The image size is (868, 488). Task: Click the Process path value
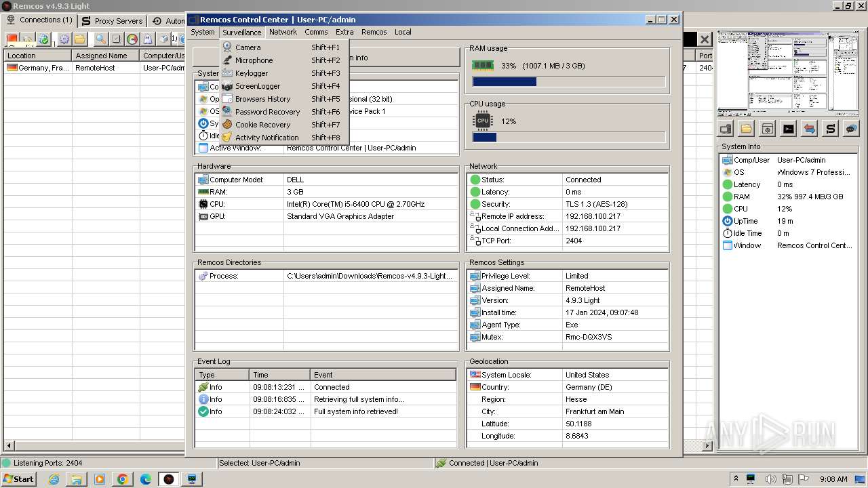tap(370, 276)
